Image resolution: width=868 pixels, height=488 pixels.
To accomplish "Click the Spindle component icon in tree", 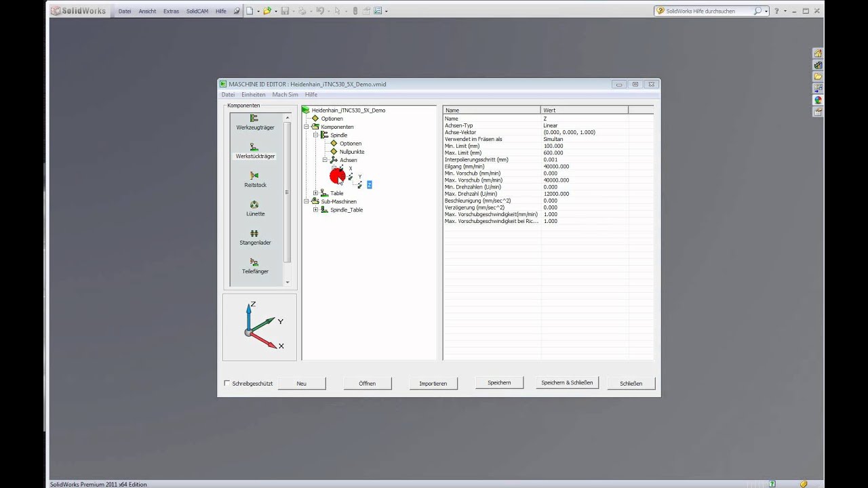I will point(324,135).
